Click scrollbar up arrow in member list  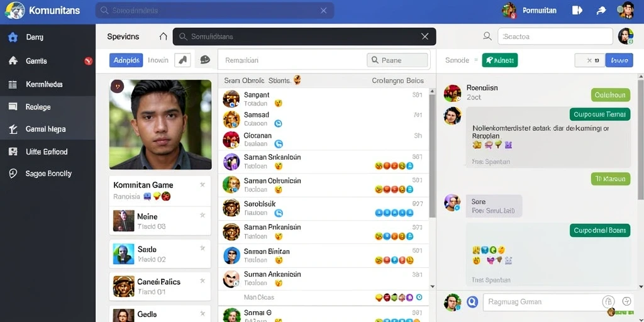tap(432, 91)
